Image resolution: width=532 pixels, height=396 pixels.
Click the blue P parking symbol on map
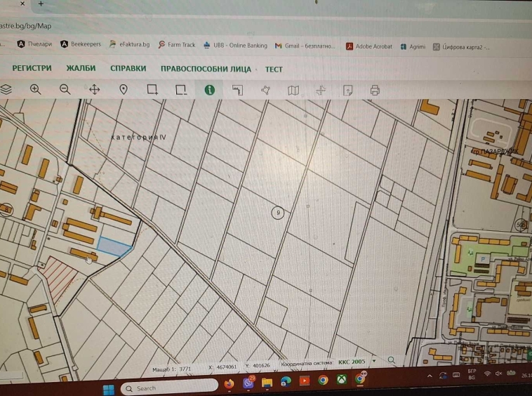483,260
